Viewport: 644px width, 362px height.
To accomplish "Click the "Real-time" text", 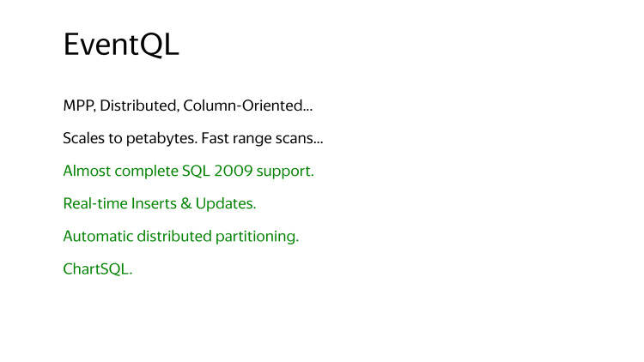I will (92, 203).
